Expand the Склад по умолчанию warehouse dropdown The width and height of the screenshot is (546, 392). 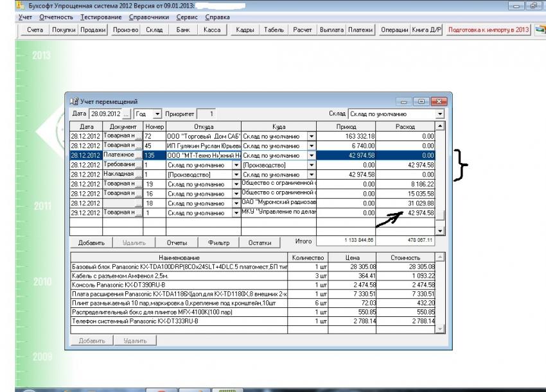440,114
